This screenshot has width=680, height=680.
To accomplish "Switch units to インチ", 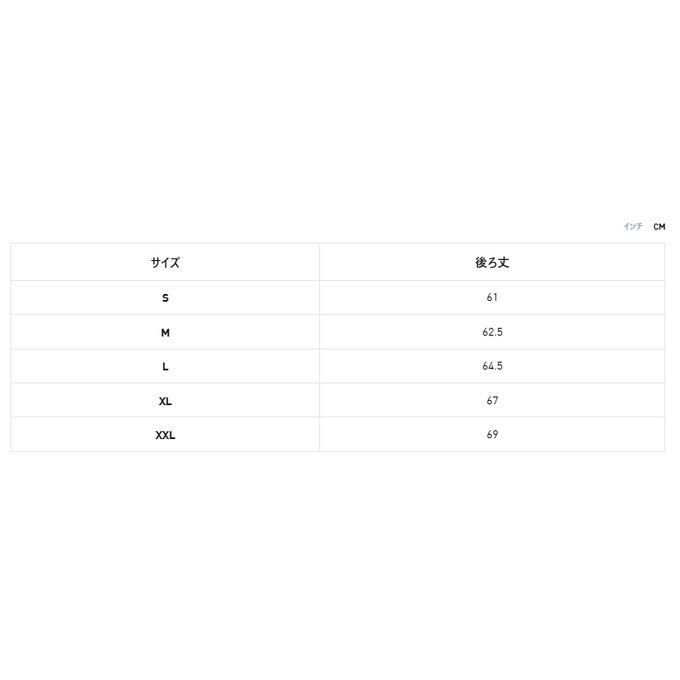I will point(632,227).
